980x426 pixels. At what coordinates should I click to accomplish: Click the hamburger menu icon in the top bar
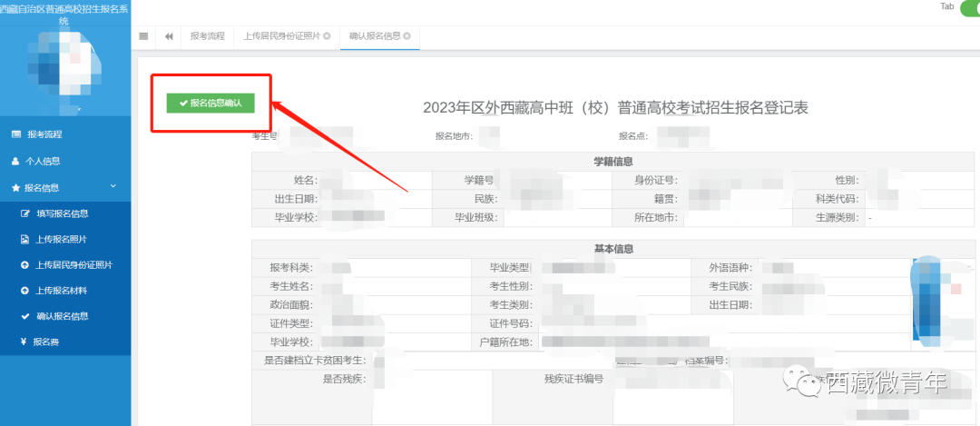143,36
